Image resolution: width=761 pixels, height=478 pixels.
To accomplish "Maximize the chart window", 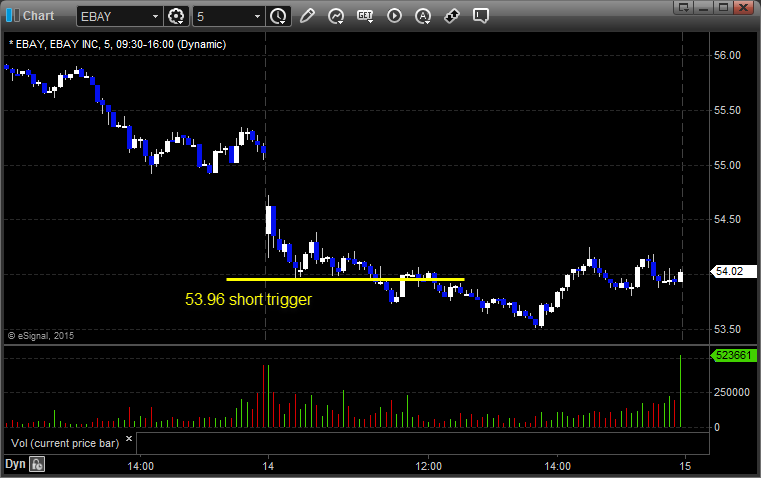I will point(723,7).
